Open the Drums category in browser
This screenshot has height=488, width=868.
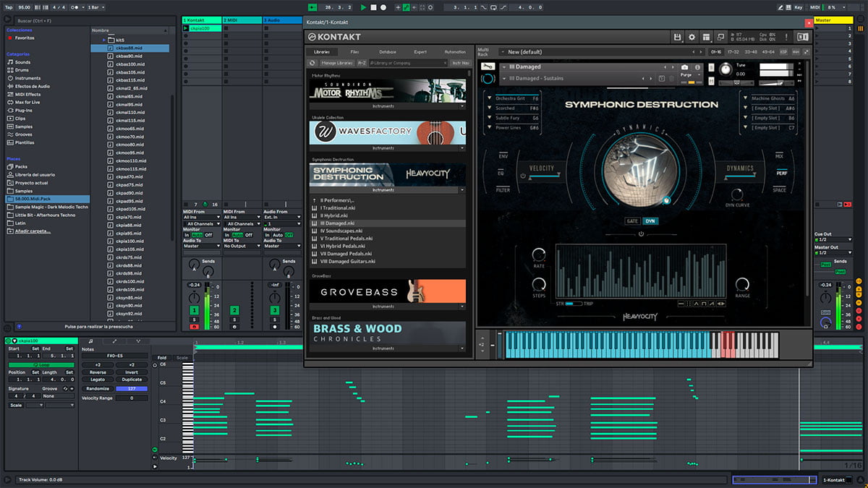click(x=22, y=70)
